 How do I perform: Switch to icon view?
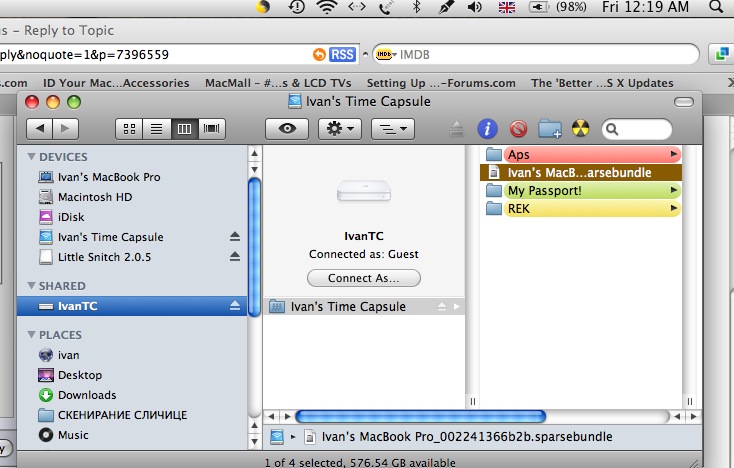(x=129, y=129)
